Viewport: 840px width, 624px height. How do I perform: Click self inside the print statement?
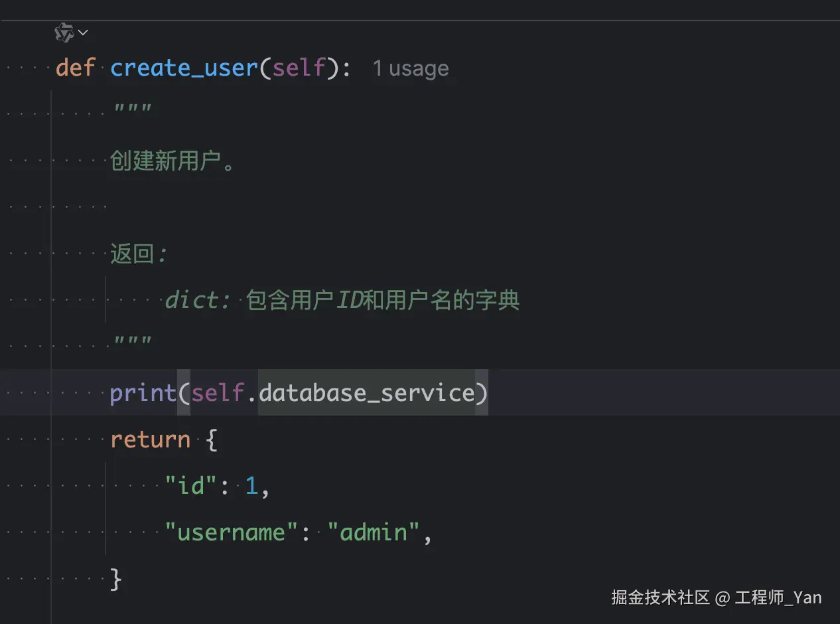[x=218, y=393]
